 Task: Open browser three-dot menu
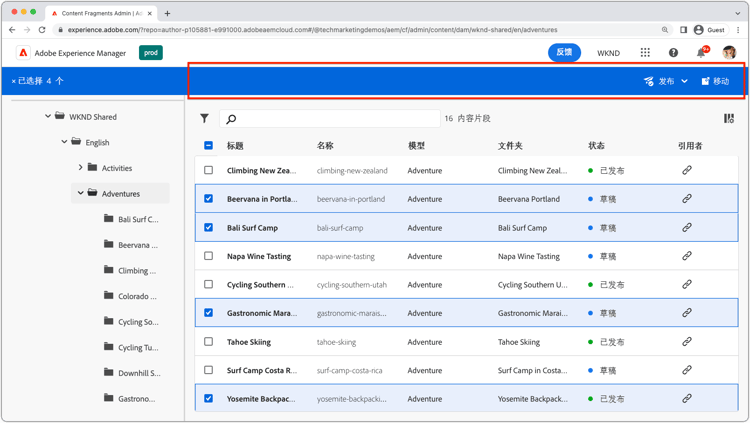[739, 30]
